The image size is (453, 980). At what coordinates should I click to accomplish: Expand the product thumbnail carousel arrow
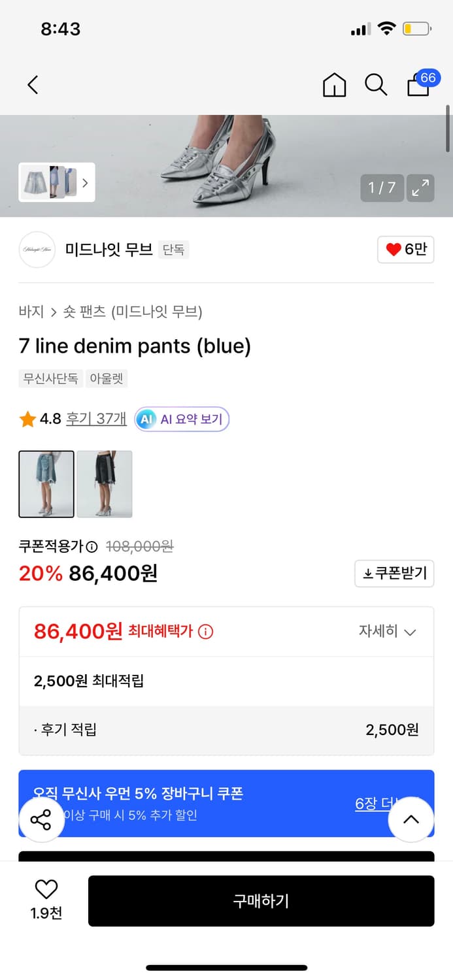86,183
